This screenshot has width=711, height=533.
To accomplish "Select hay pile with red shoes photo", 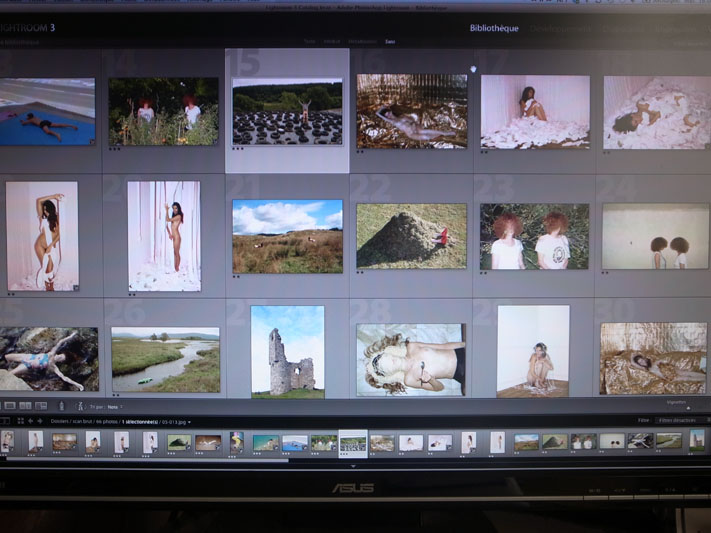I will [411, 236].
